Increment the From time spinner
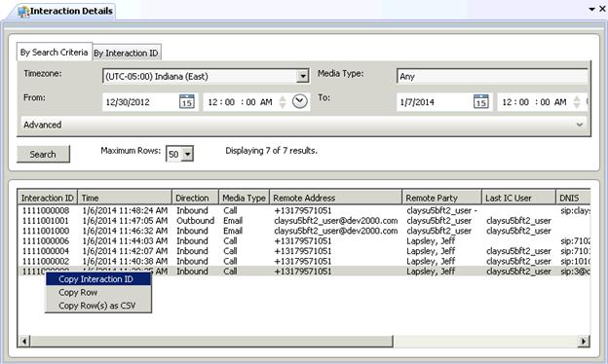608x364 pixels. [283, 98]
